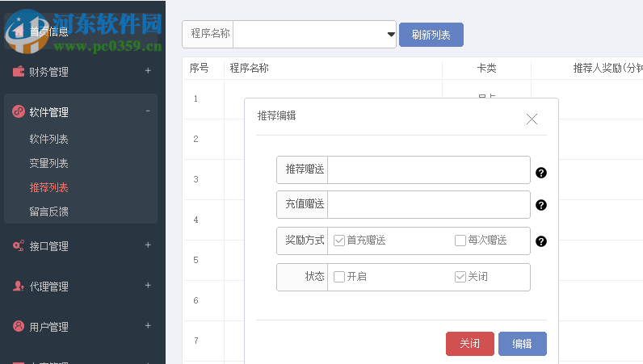Click the 程序名称 table column header
This screenshot has width=643, height=364.
(x=249, y=68)
